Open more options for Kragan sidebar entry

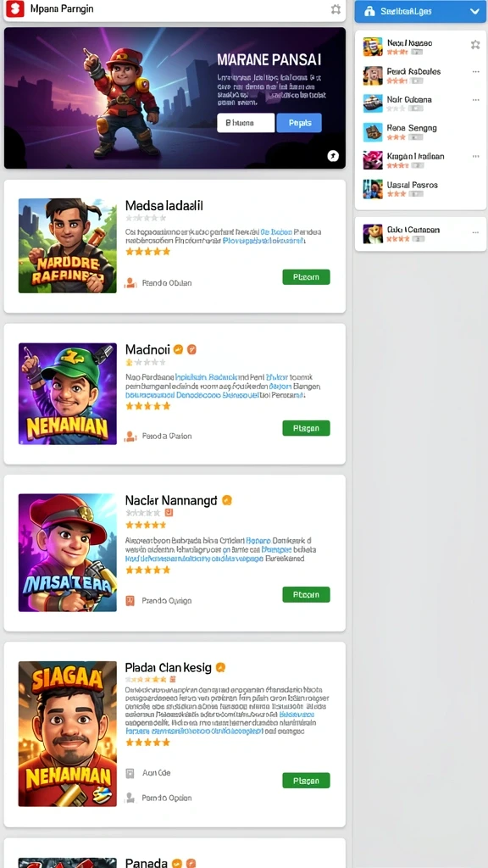tap(475, 157)
